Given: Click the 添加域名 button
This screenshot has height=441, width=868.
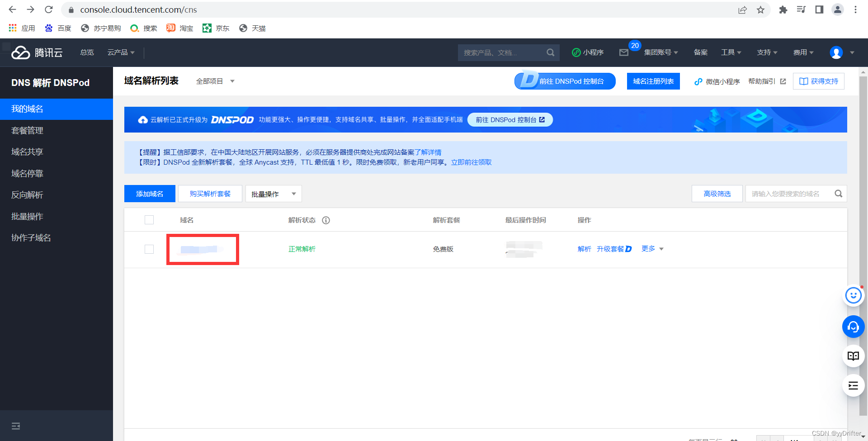Looking at the screenshot, I should pos(150,194).
